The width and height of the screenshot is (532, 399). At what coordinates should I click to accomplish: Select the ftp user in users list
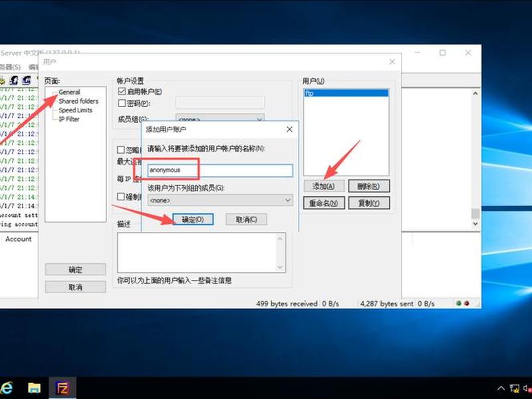click(346, 93)
